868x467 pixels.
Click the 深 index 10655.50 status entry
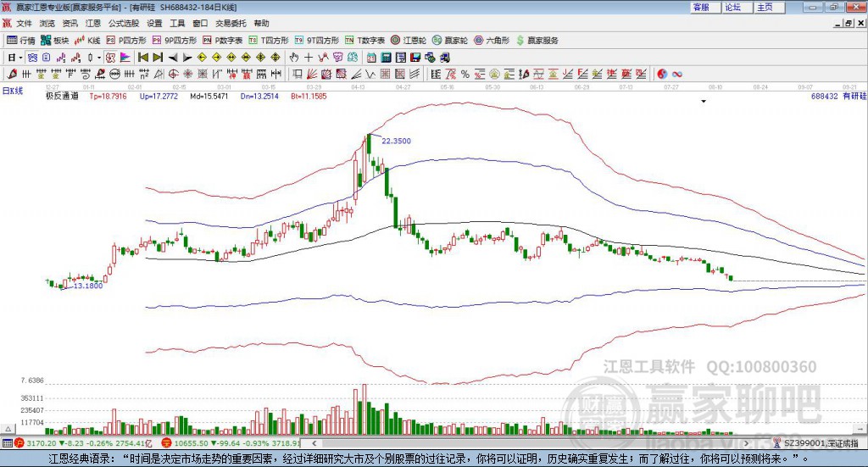click(x=231, y=443)
